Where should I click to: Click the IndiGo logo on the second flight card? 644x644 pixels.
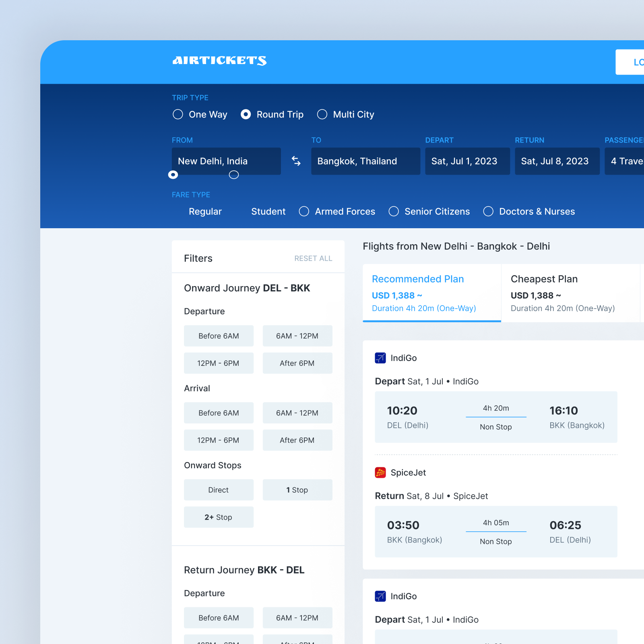point(380,596)
